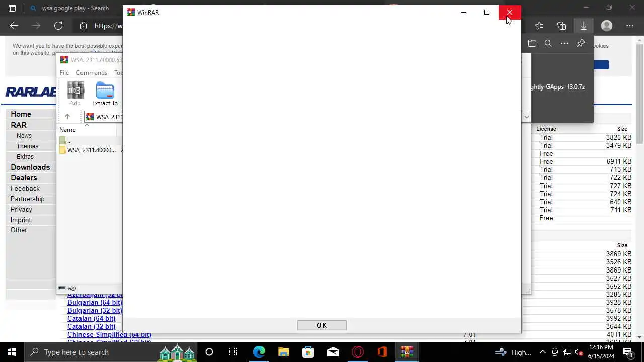Close the WinRAR dialog window
Image resolution: width=644 pixels, height=362 pixels.
click(510, 12)
